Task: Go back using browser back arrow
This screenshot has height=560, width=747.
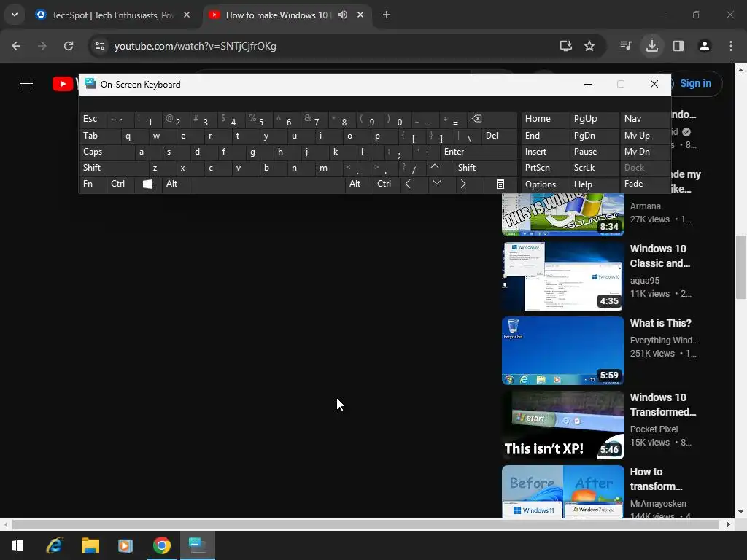Action: point(16,46)
